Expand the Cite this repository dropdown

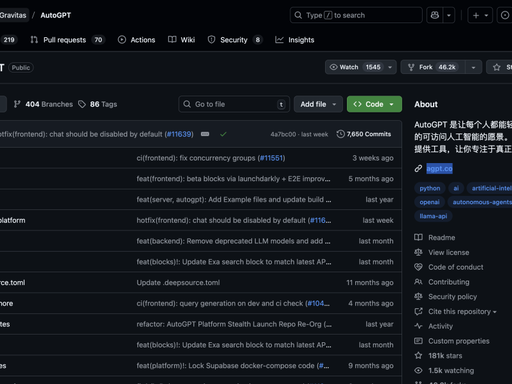tap(462, 312)
